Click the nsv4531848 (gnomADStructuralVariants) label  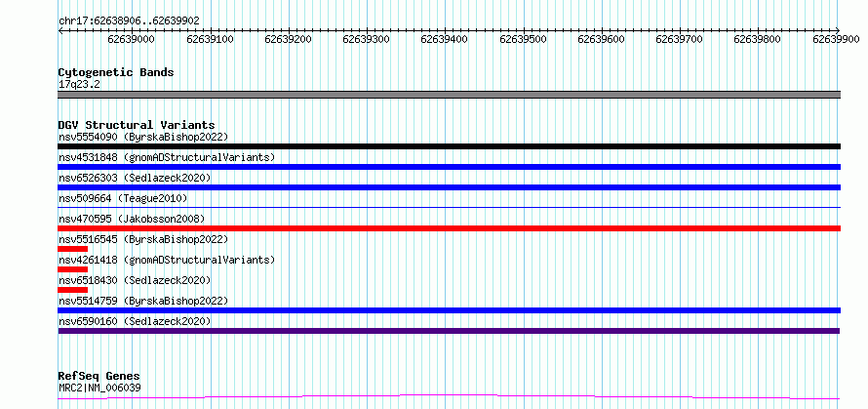[167, 157]
